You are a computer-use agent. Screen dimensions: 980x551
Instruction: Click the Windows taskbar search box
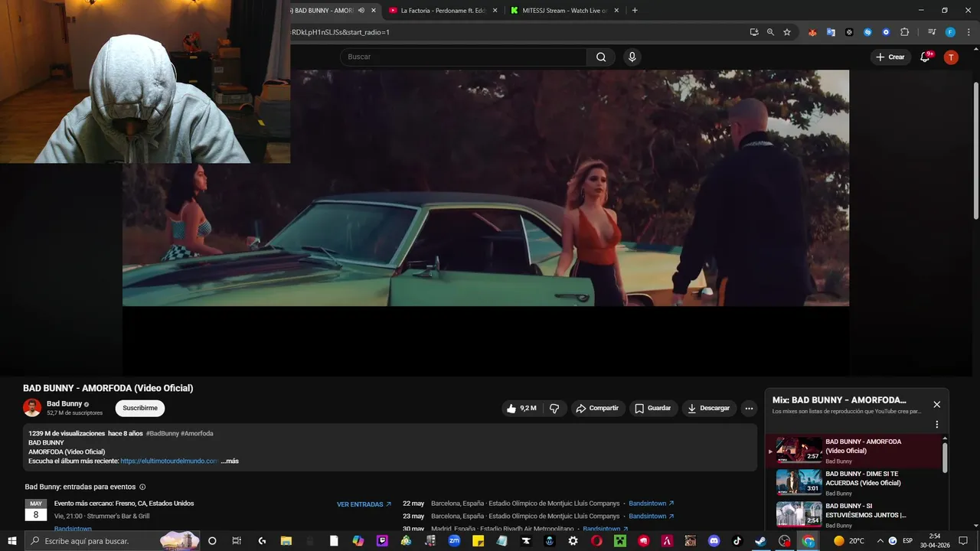tap(113, 540)
